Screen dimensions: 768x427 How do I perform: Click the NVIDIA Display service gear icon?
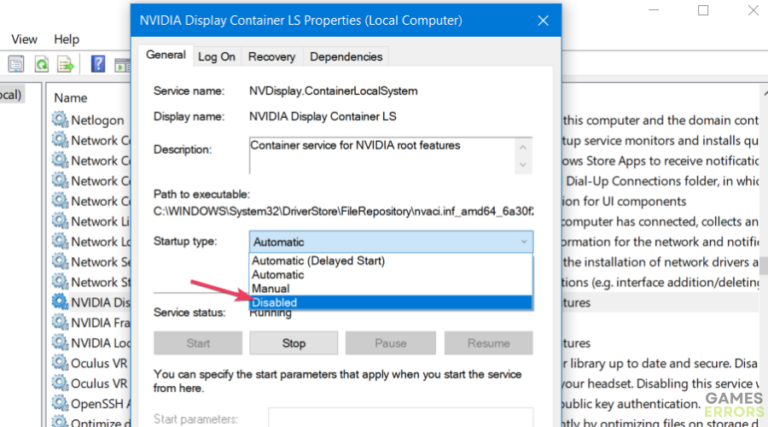pos(60,302)
